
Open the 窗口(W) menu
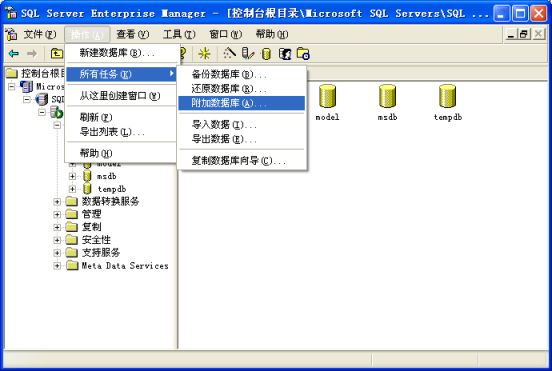click(226, 34)
